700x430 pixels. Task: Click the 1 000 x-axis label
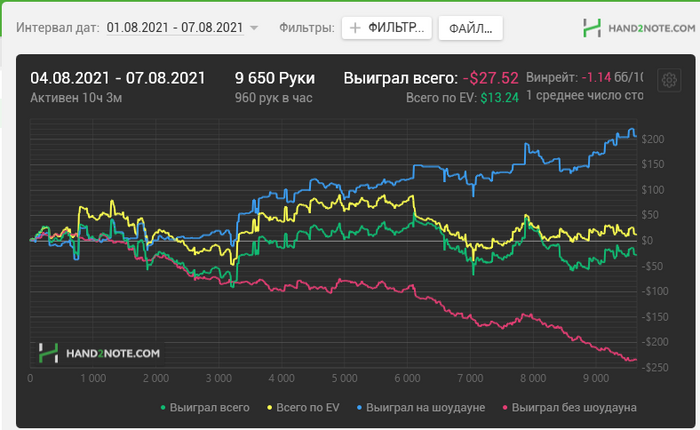tap(93, 378)
